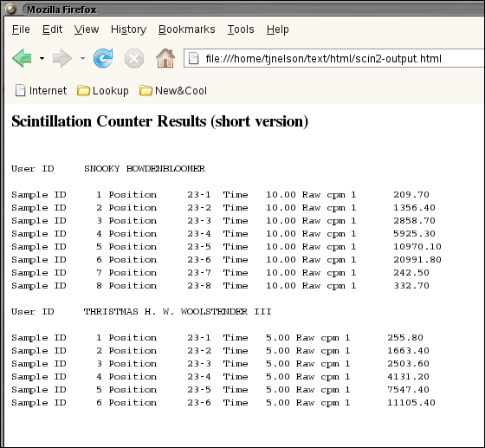Open the Edit menu
Screen dimensions: 485x448
[x=52, y=29]
